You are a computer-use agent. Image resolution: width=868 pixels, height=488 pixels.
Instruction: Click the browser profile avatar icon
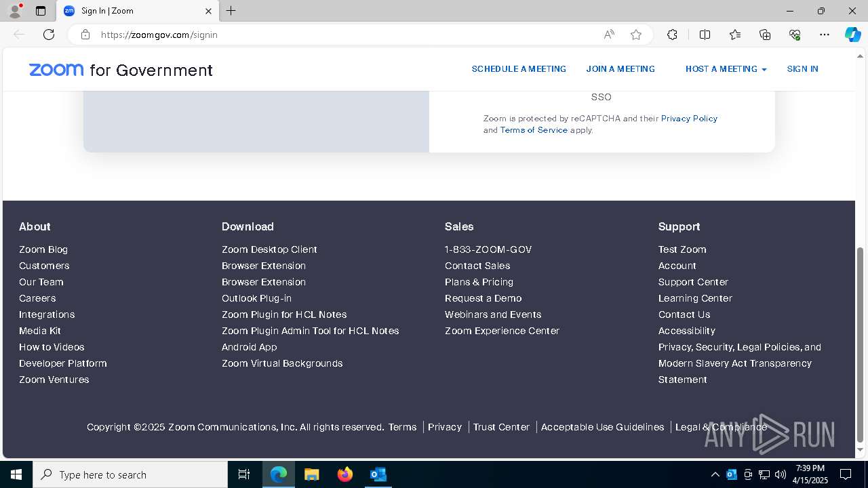click(x=15, y=11)
